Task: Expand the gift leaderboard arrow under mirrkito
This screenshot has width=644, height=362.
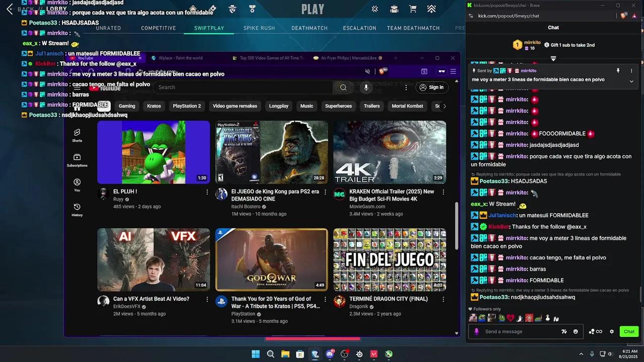Action: point(553,59)
